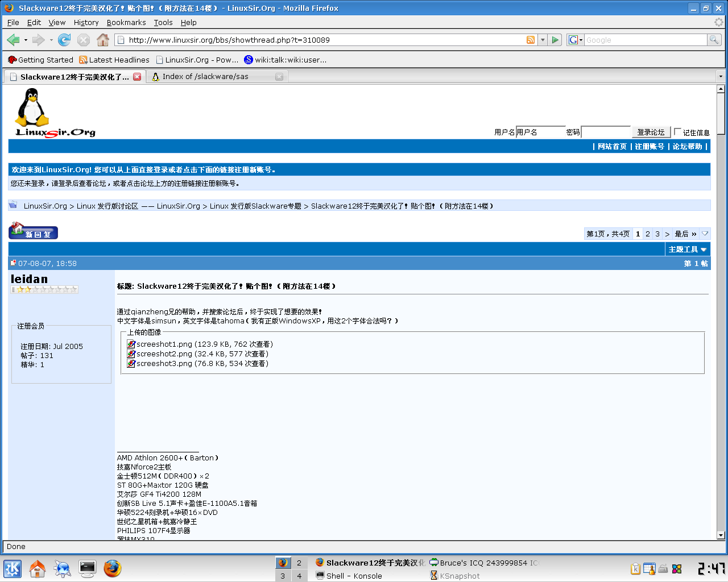Viewport: 728px width, 582px height.
Task: Open the 注册账号 register account link
Action: [650, 146]
